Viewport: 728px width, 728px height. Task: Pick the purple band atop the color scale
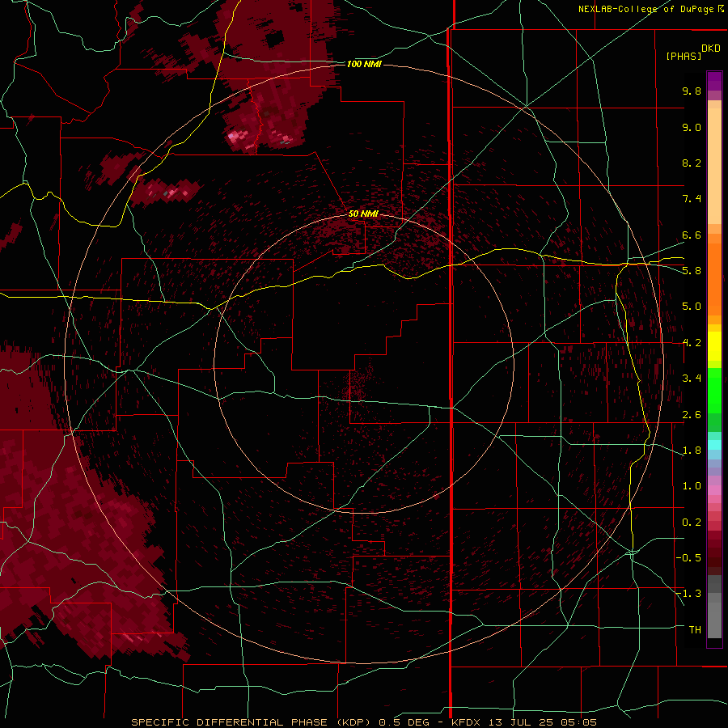714,81
